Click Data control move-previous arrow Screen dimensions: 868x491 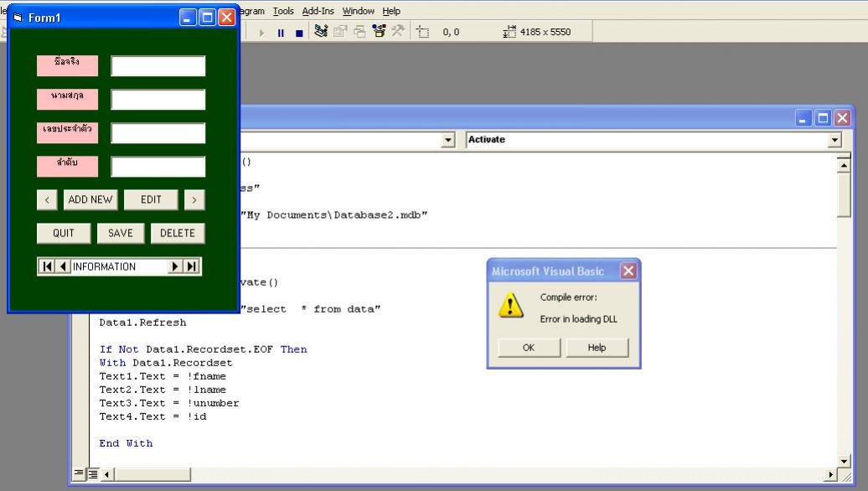(63, 266)
